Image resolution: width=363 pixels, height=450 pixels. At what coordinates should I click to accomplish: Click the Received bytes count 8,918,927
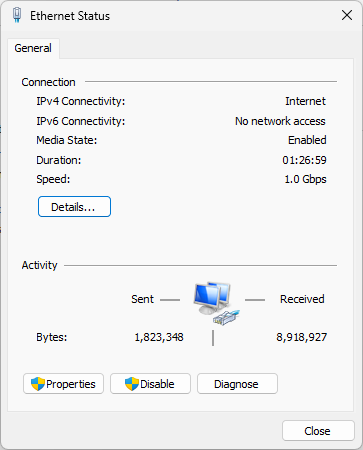[x=301, y=337]
